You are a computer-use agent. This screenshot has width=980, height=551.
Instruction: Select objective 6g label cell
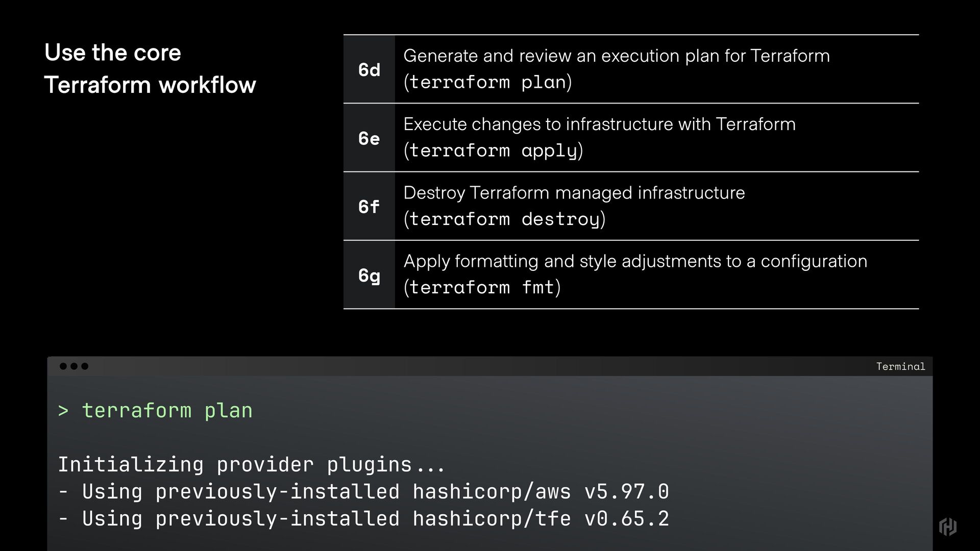369,274
